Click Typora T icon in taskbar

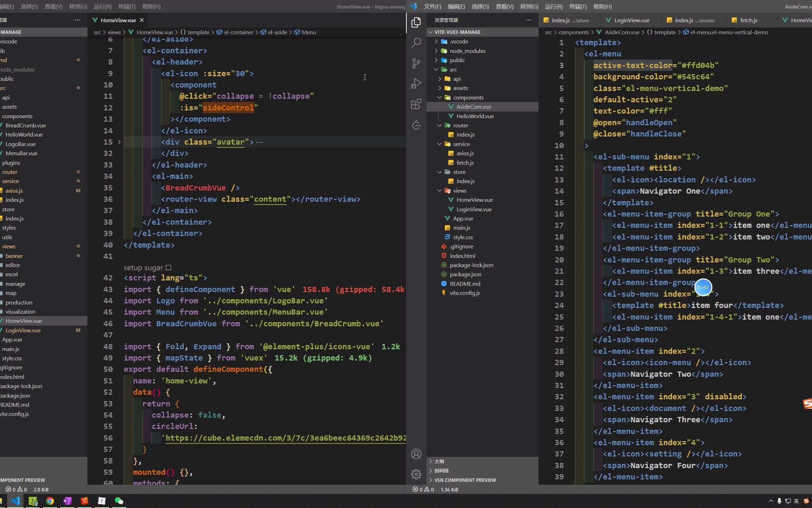point(102,501)
